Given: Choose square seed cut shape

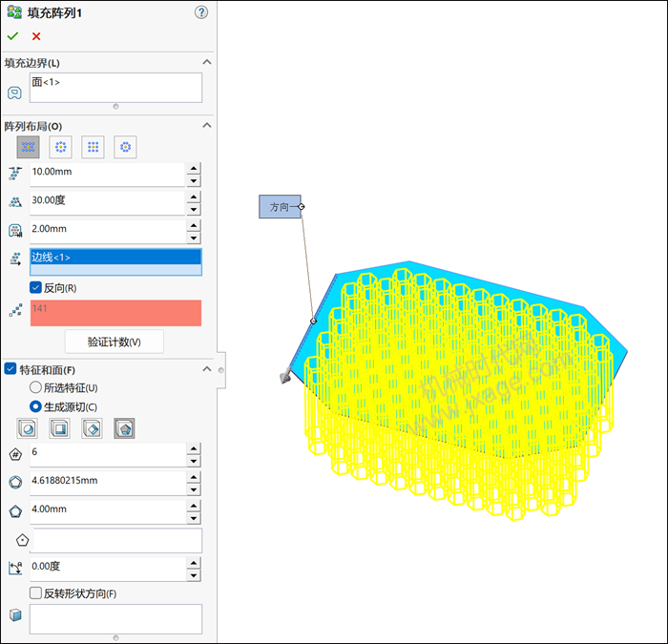Looking at the screenshot, I should [x=59, y=428].
